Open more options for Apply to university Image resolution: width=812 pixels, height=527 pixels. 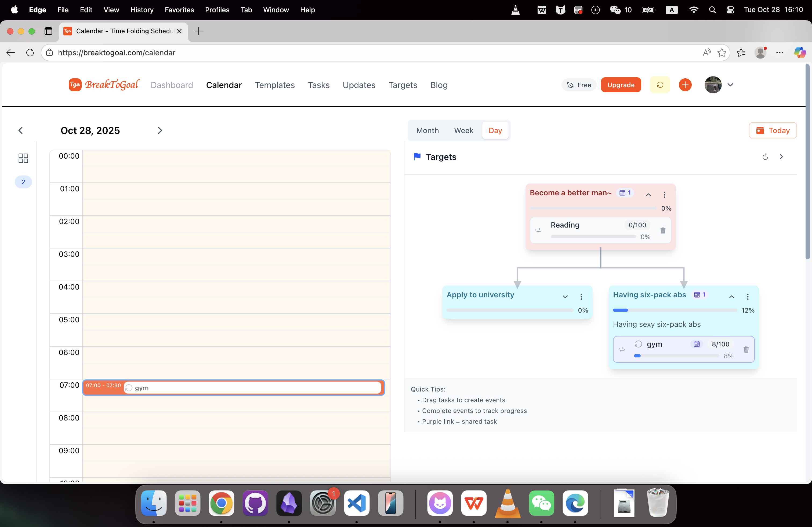pos(581,297)
